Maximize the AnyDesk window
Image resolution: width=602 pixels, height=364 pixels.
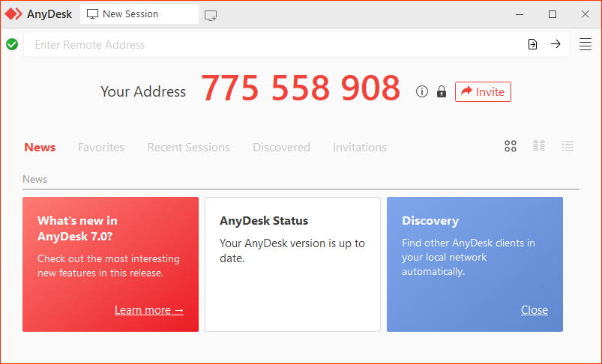[x=553, y=14]
